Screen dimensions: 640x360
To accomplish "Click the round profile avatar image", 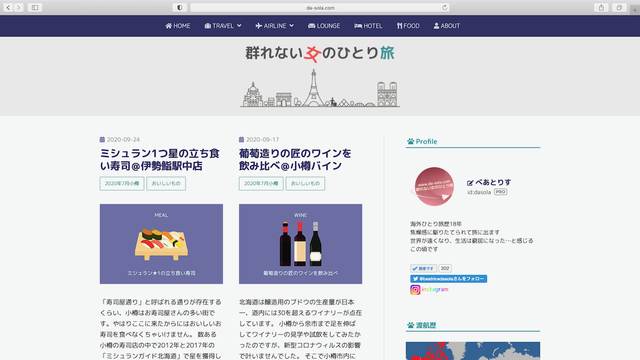I will (434, 187).
